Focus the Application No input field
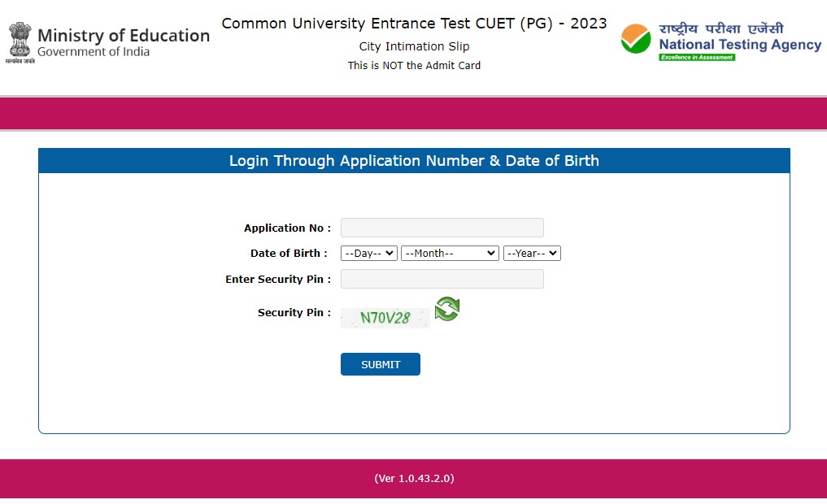Image resolution: width=827 pixels, height=504 pixels. 442,228
